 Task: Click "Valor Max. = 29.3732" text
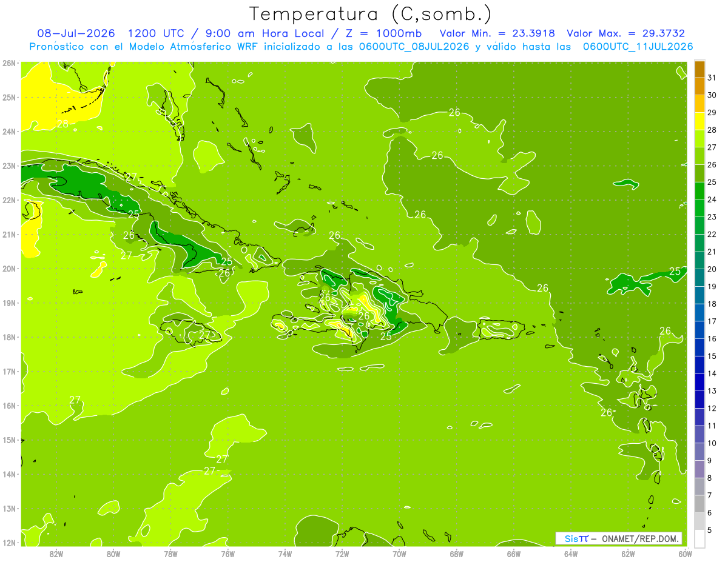tap(626, 33)
